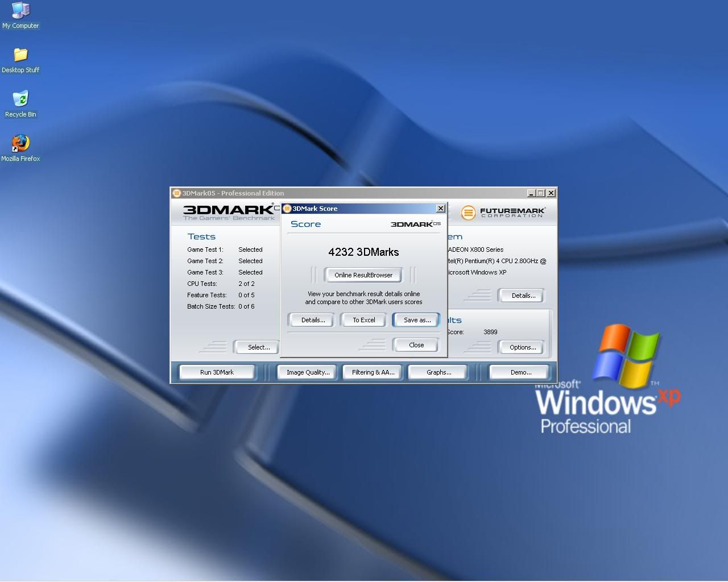Start the benchmark with Run 3DMark

[x=217, y=372]
